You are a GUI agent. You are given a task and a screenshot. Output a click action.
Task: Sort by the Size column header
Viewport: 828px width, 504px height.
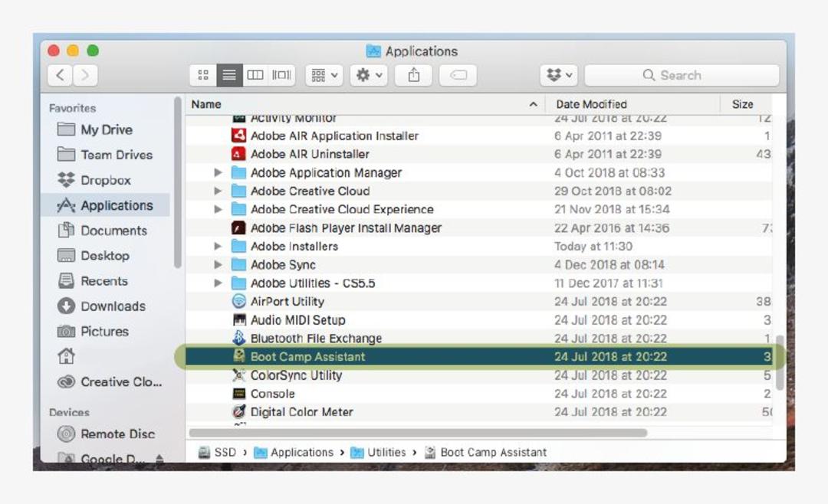(742, 104)
